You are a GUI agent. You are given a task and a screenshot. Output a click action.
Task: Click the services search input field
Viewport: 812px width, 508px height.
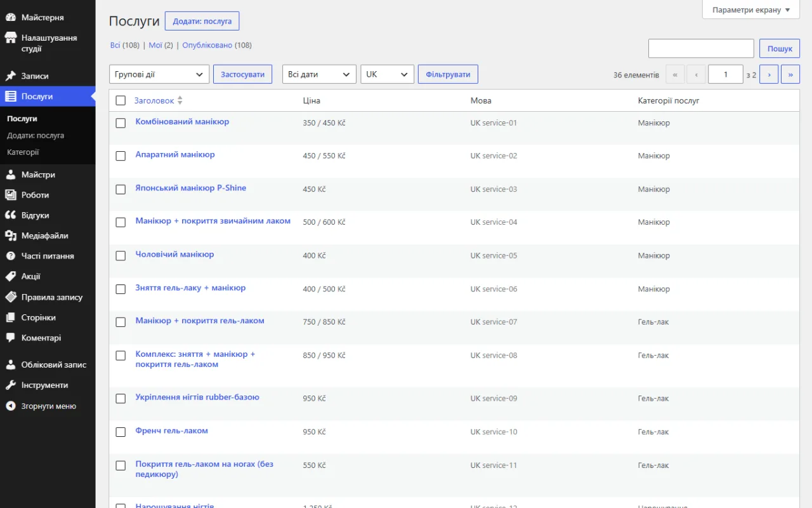[701, 48]
